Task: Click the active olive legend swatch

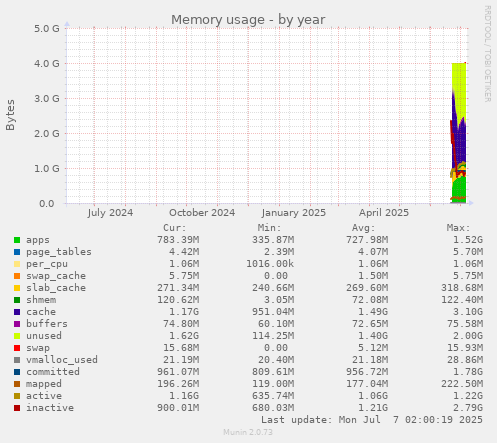Action: pyautogui.click(x=17, y=396)
